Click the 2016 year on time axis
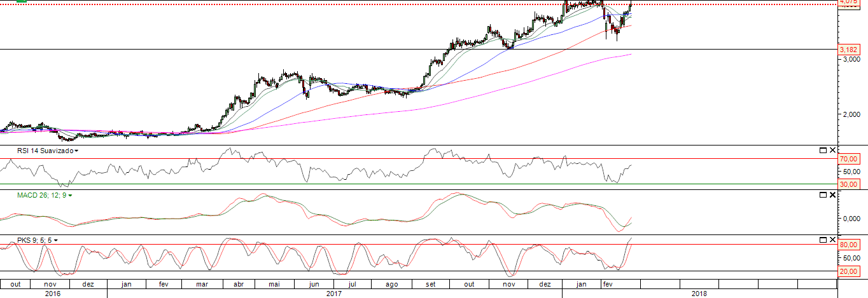This screenshot has height=298, width=868. pos(53,294)
